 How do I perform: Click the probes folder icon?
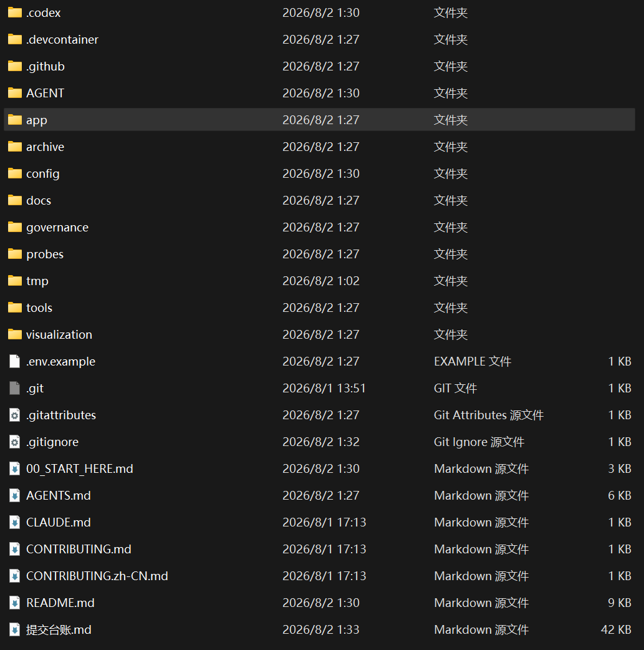(15, 254)
